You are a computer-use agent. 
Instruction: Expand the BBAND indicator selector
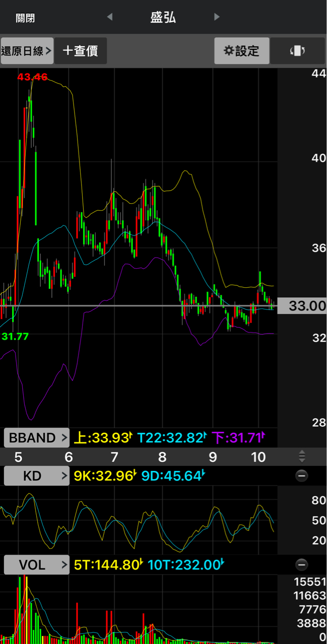point(37,438)
